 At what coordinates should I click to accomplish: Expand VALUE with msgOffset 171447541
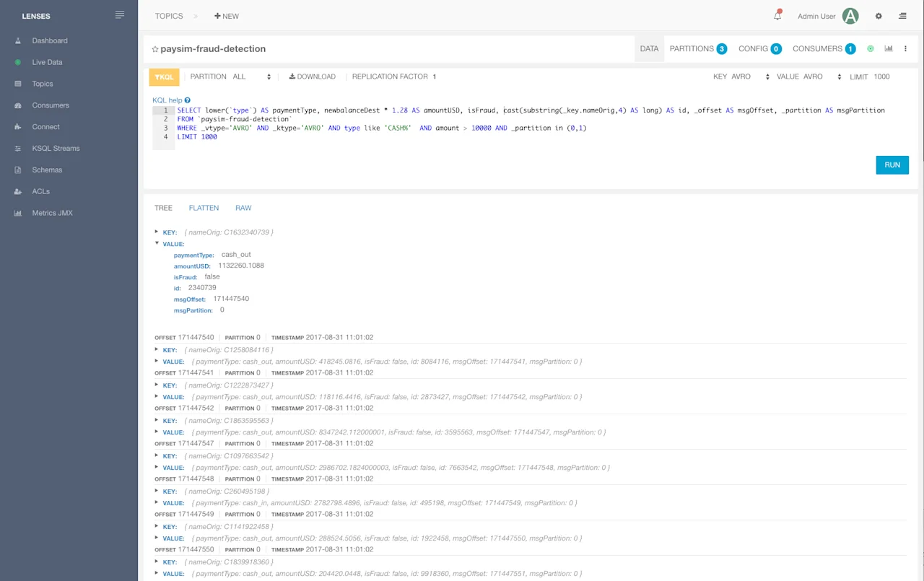(x=157, y=361)
